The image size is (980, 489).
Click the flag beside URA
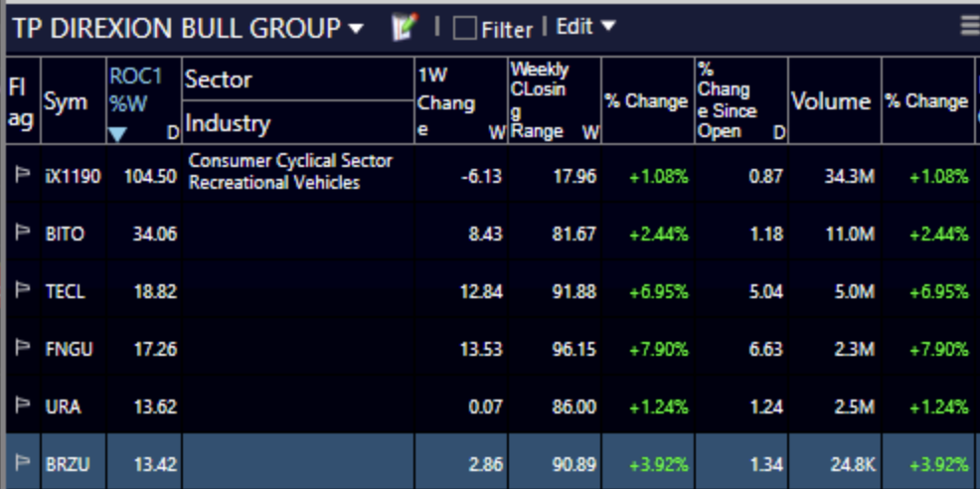22,407
